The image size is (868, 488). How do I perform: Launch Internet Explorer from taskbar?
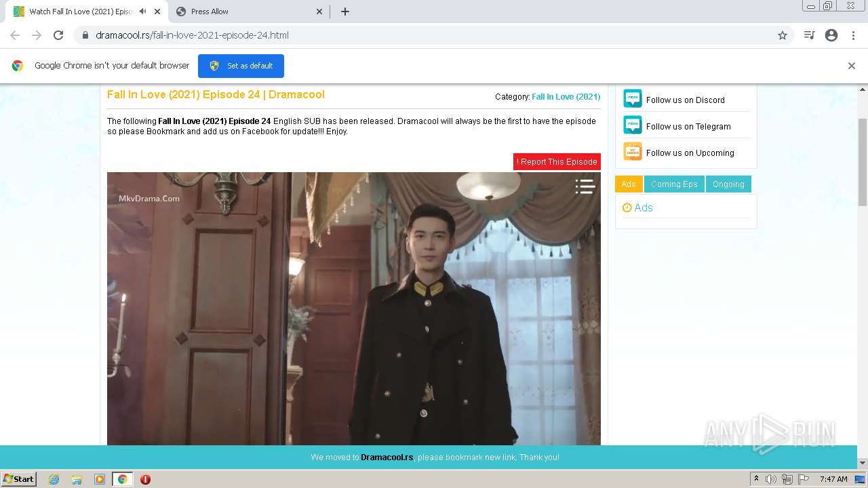click(54, 479)
